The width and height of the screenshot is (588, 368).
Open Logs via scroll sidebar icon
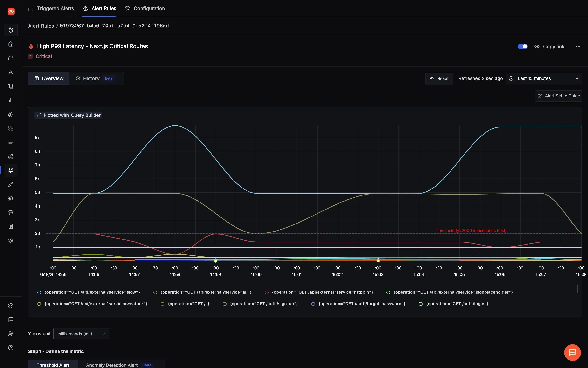[11, 86]
